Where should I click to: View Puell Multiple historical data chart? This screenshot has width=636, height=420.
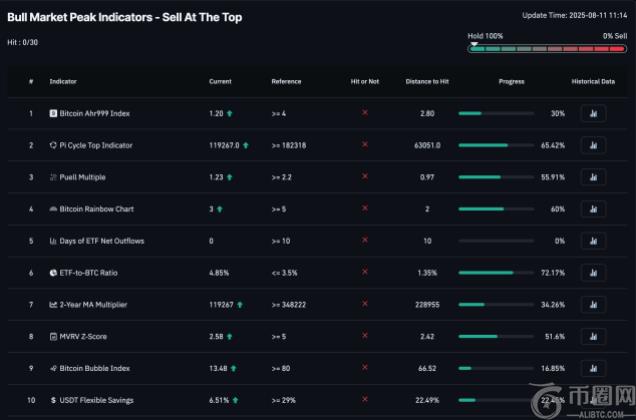click(593, 177)
